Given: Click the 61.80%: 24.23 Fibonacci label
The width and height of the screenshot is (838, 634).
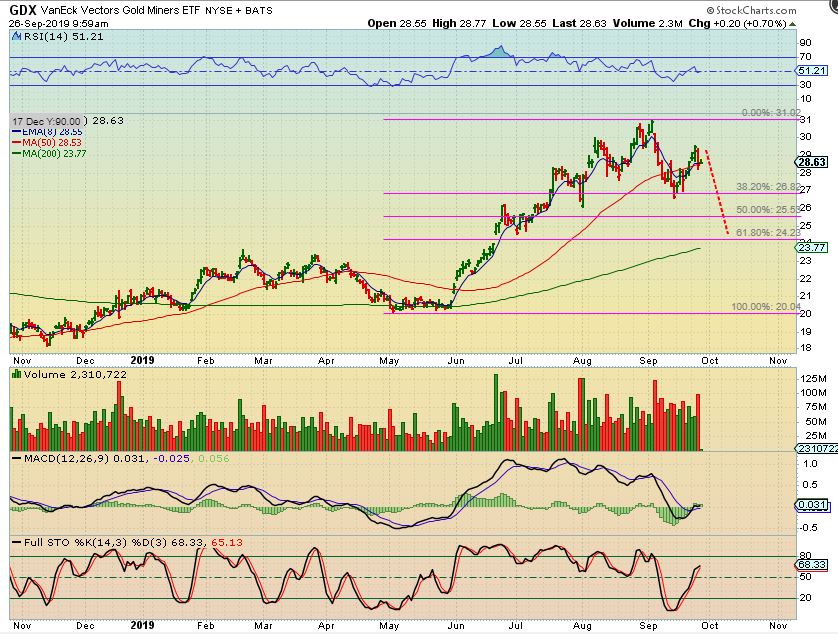Looking at the screenshot, I should pos(768,233).
